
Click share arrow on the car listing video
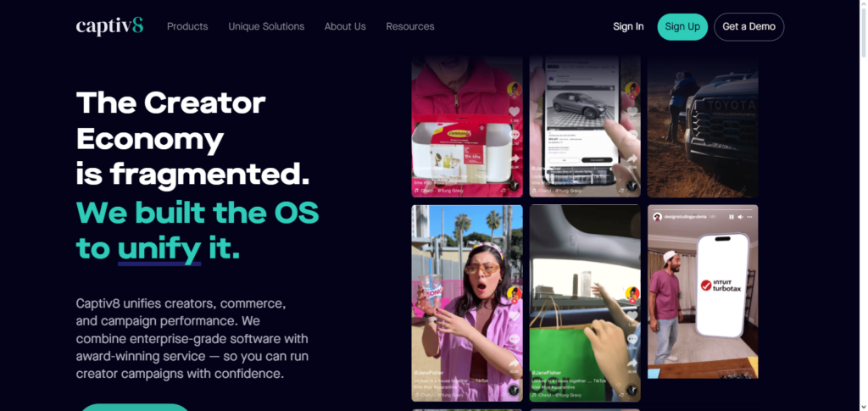[632, 159]
